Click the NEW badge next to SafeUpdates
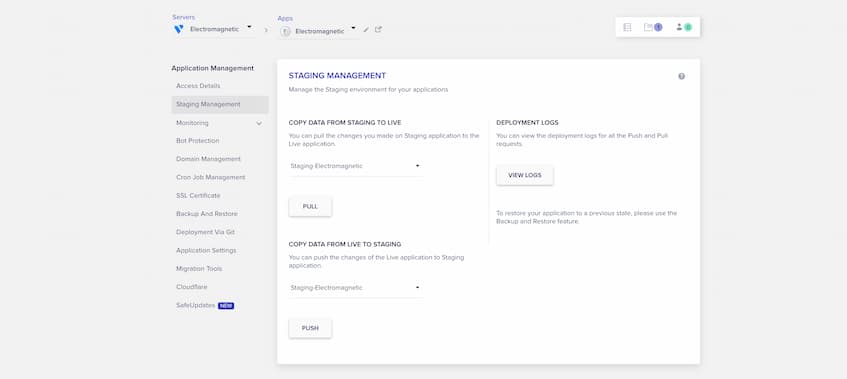The image size is (847, 379). [226, 306]
